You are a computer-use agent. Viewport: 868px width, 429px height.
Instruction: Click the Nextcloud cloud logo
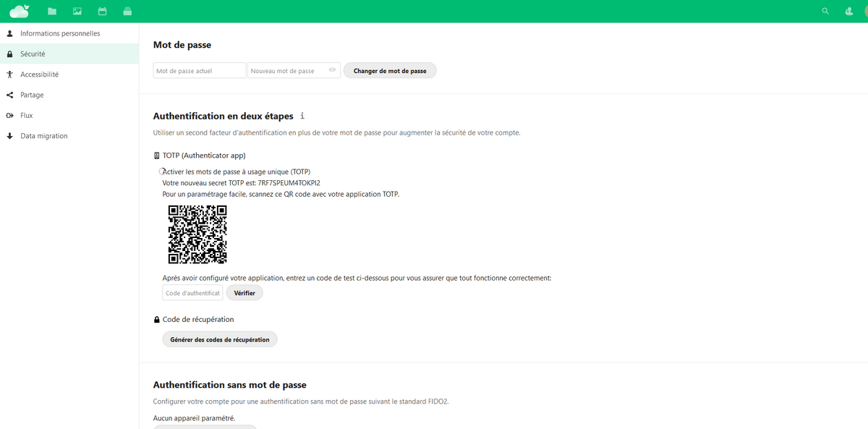[19, 11]
